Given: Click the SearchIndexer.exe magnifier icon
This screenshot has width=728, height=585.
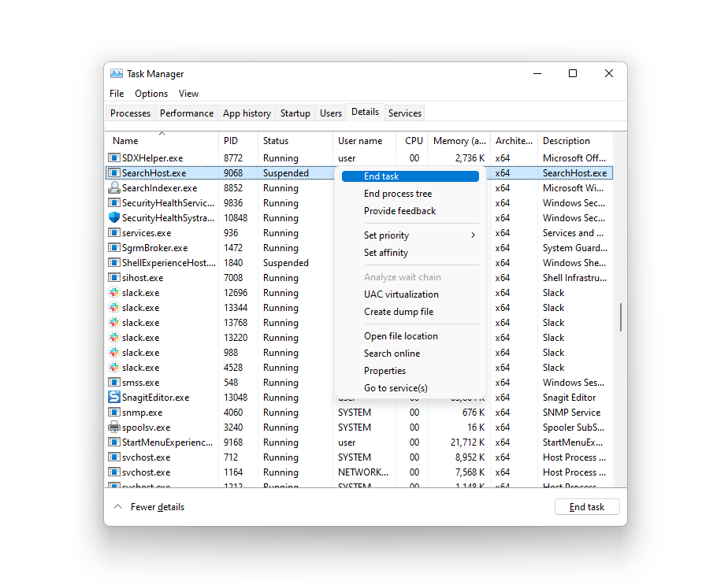Looking at the screenshot, I should (113, 188).
